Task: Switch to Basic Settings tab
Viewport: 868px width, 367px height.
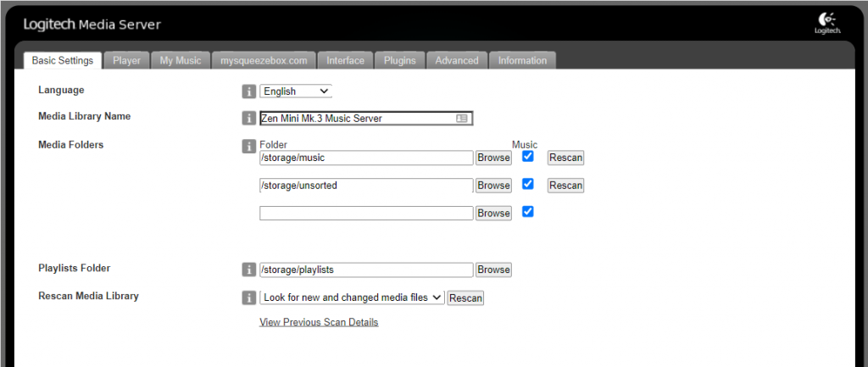Action: click(63, 60)
